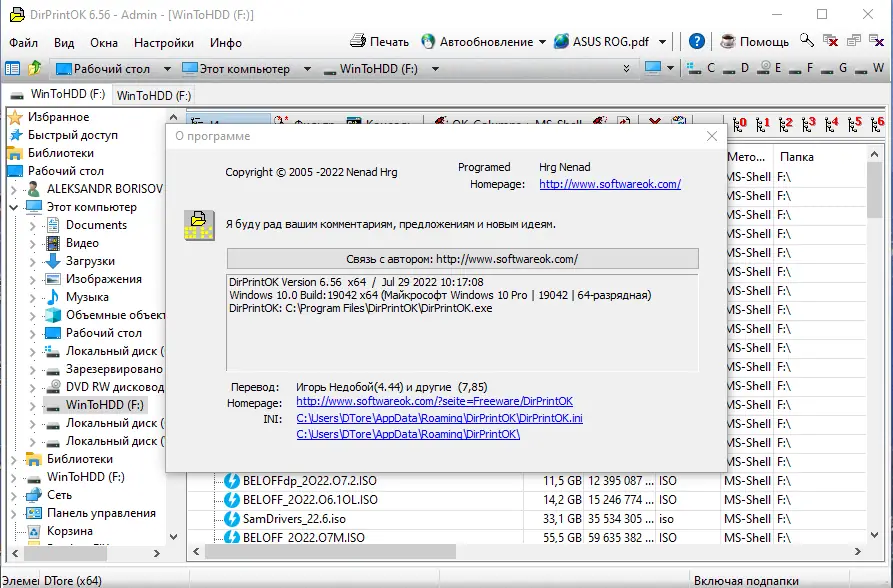Set tree level 5 with the red 5 icon
Image resolution: width=893 pixels, height=588 pixels.
855,124
